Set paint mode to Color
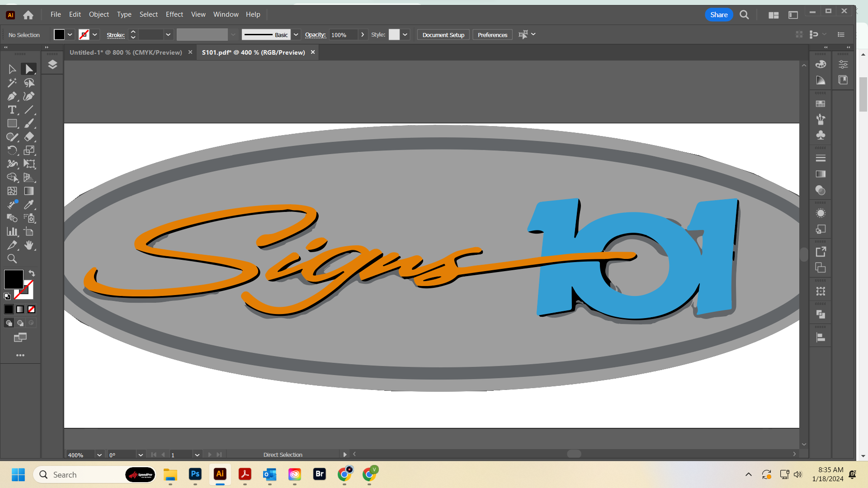The height and width of the screenshot is (488, 868). tap(9, 310)
